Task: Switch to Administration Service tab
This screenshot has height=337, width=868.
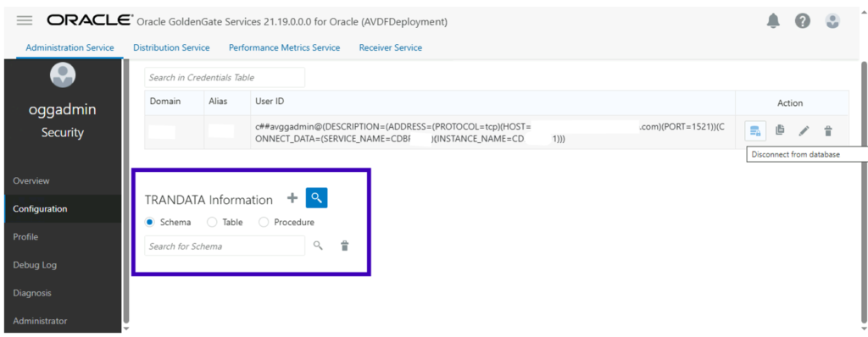Action: click(70, 47)
